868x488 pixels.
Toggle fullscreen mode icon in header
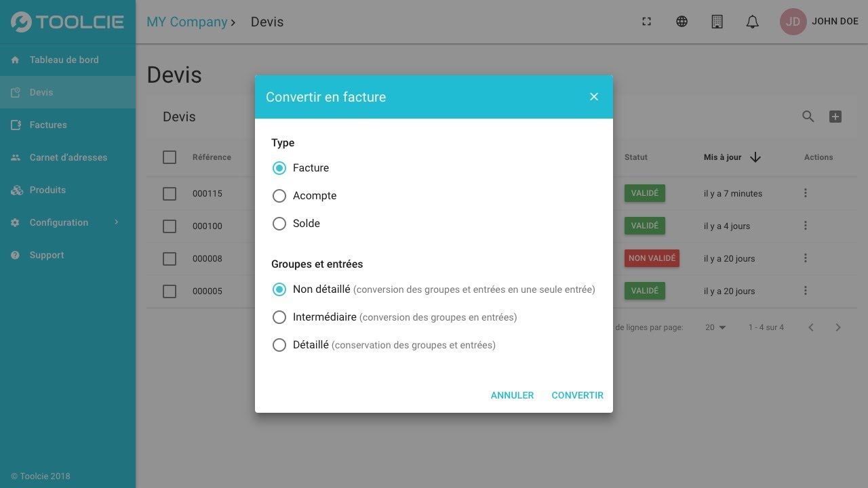(x=646, y=22)
